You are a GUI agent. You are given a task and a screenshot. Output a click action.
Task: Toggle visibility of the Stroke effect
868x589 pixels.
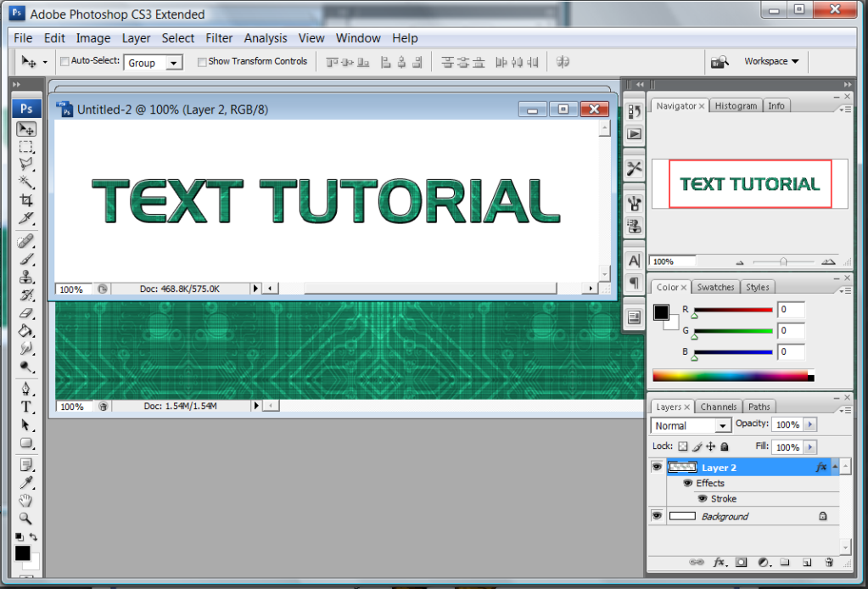tap(703, 499)
